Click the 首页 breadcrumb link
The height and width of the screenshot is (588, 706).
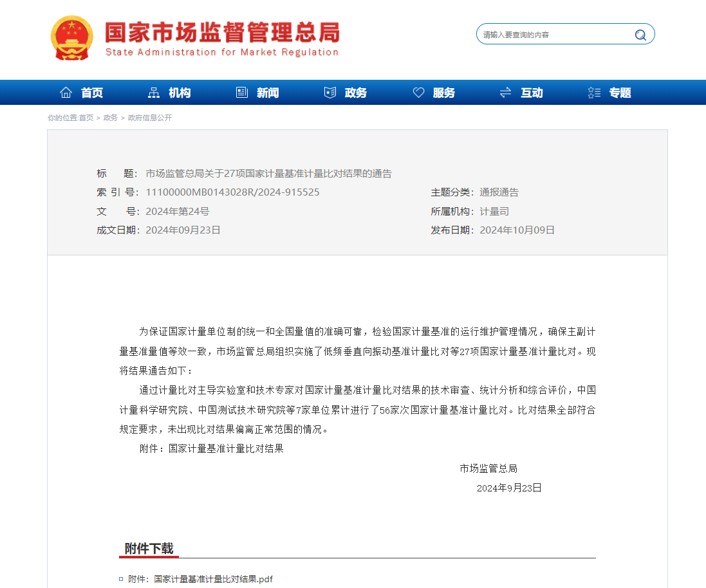pos(86,118)
